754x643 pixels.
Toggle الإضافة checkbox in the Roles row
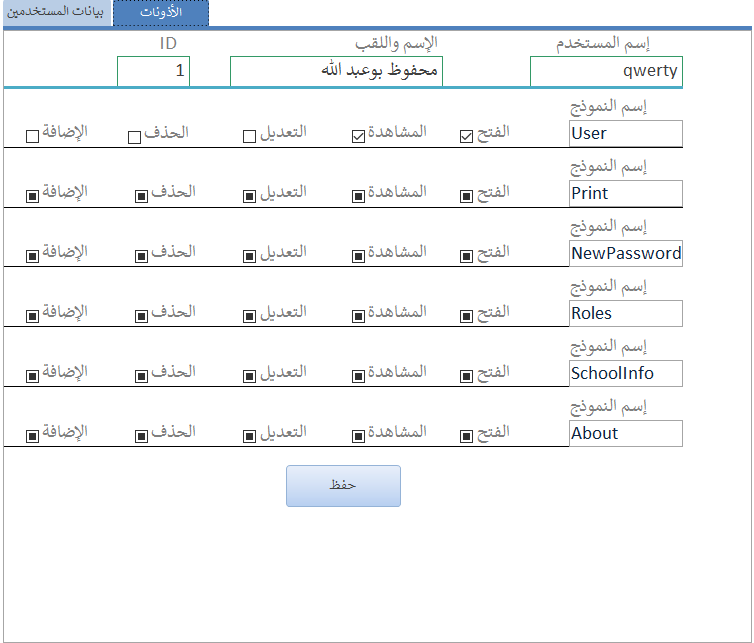(x=33, y=316)
